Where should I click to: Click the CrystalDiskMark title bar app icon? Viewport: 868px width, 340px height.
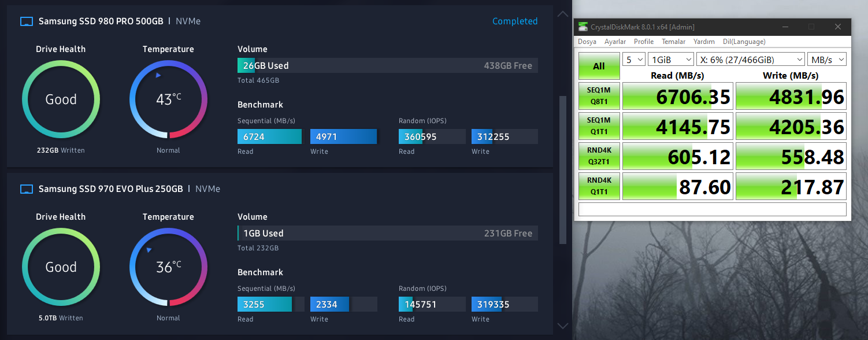(x=583, y=27)
